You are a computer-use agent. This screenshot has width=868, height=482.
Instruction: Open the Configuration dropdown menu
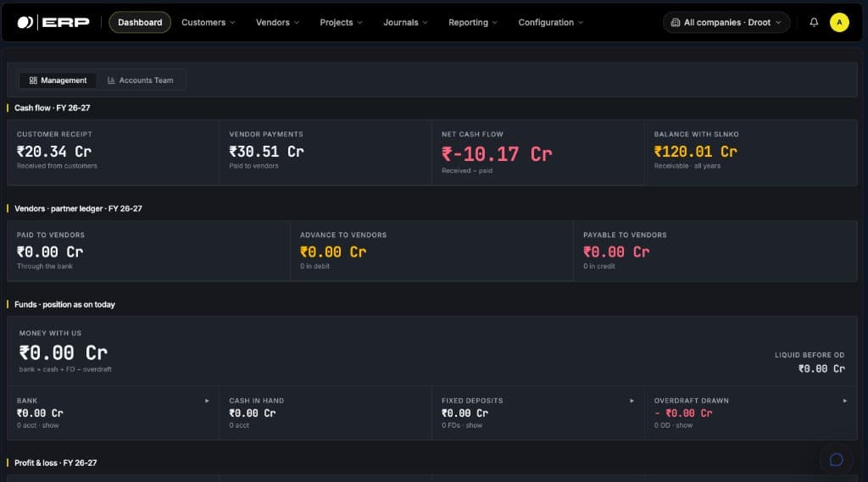(x=550, y=23)
